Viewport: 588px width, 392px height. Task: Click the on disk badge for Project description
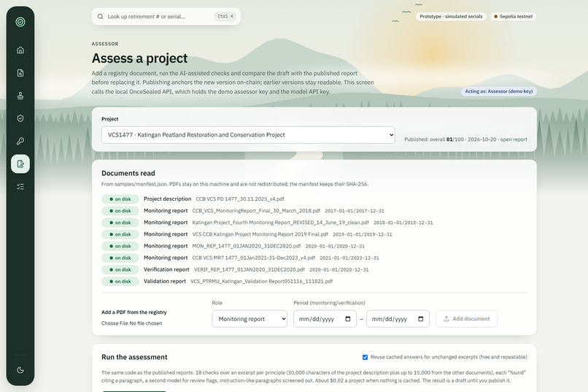[120, 199]
